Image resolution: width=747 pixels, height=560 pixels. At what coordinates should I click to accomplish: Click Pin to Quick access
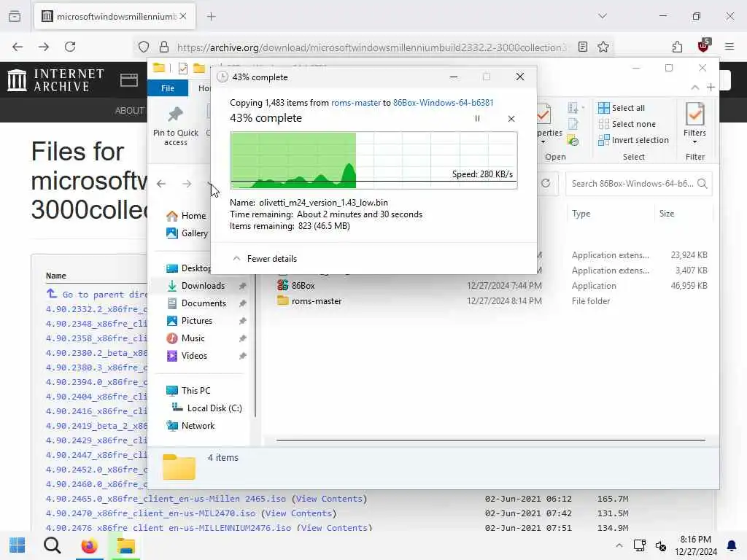(175, 126)
